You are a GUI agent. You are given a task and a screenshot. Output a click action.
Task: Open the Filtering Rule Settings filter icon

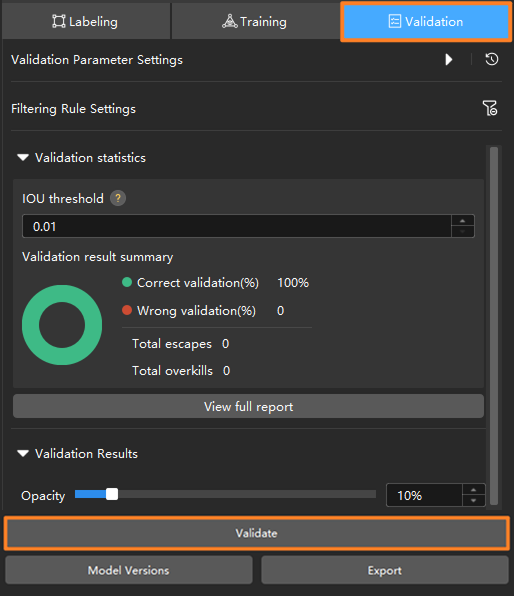[490, 108]
